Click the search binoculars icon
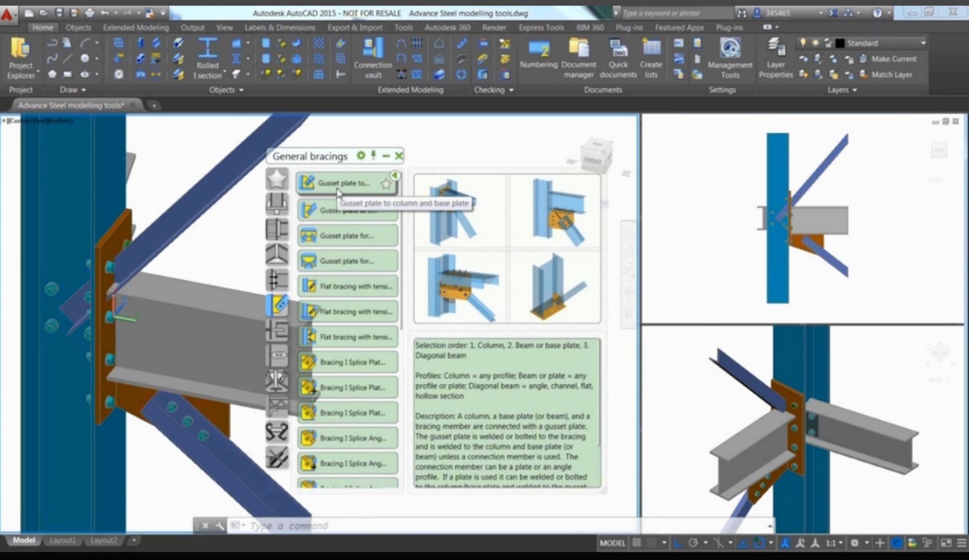This screenshot has width=969, height=560. click(742, 13)
